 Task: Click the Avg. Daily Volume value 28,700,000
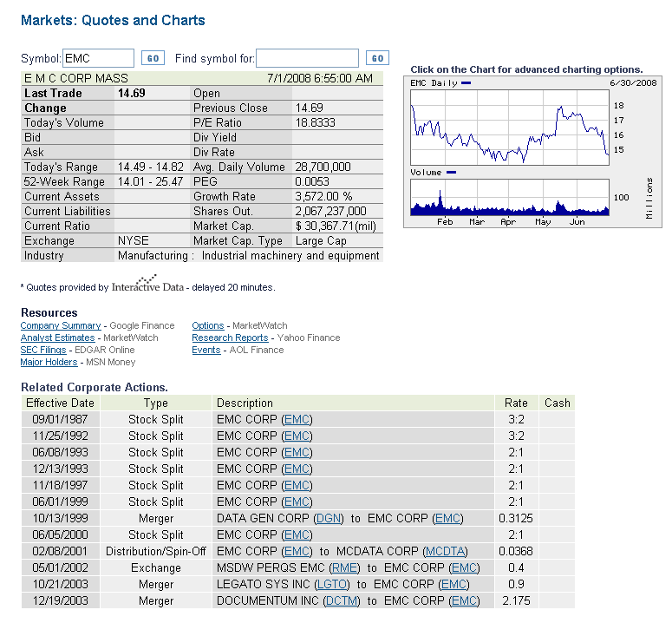[323, 167]
